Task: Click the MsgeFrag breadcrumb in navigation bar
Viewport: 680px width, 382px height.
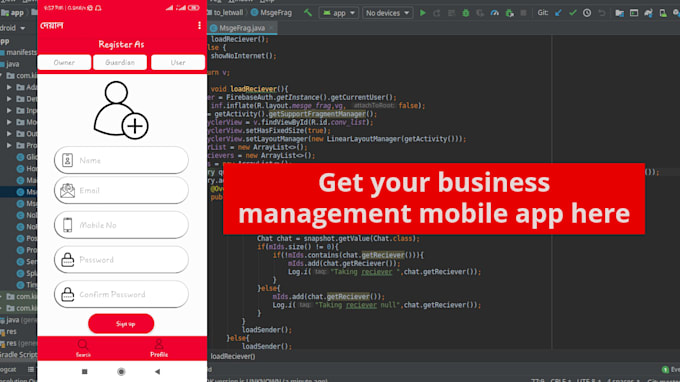Action: [x=272, y=13]
